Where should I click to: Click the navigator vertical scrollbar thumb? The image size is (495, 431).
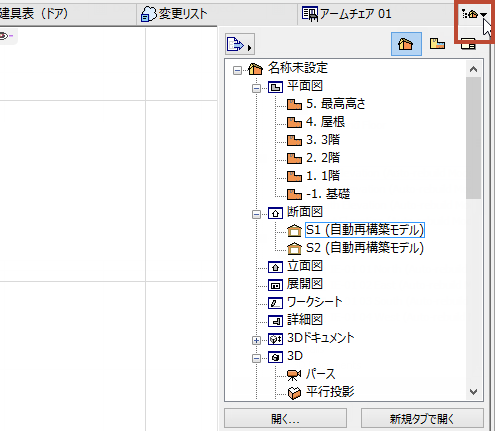tap(474, 138)
